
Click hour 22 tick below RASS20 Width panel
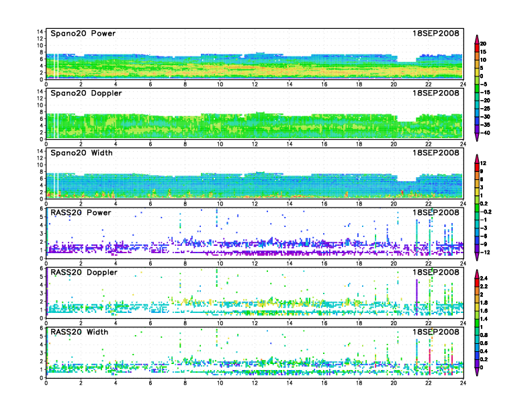428,383
